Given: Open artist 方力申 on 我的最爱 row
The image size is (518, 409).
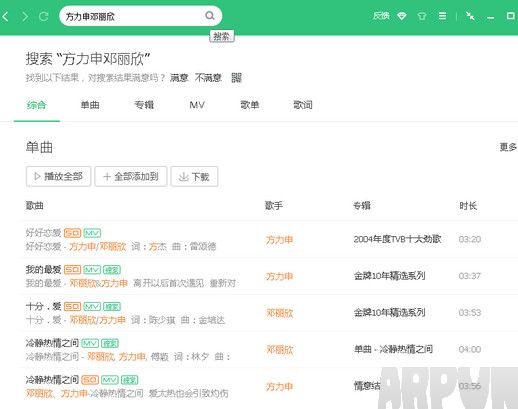Looking at the screenshot, I should click(x=279, y=276).
